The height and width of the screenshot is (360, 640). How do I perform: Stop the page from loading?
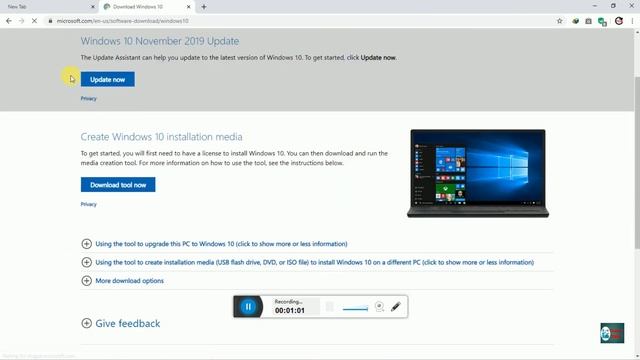click(34, 21)
